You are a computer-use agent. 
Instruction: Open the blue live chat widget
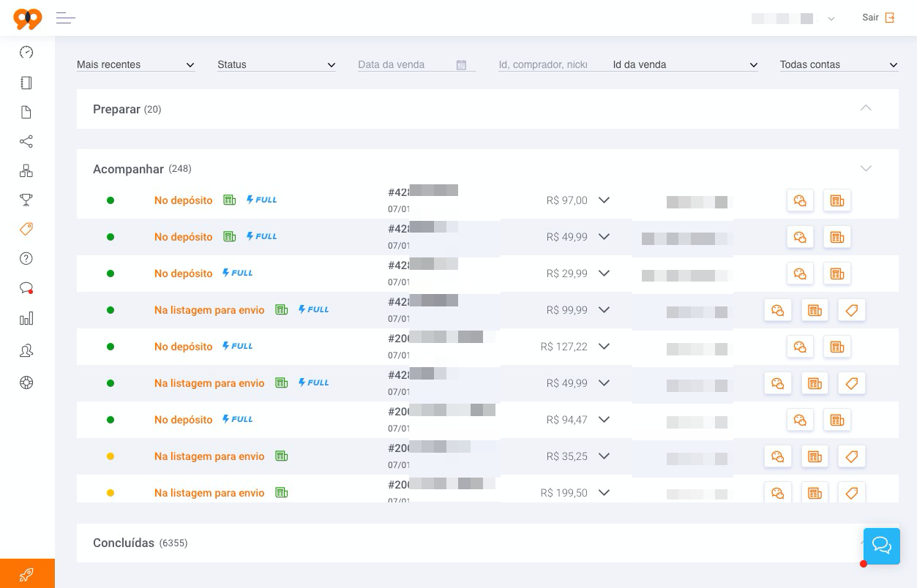882,546
